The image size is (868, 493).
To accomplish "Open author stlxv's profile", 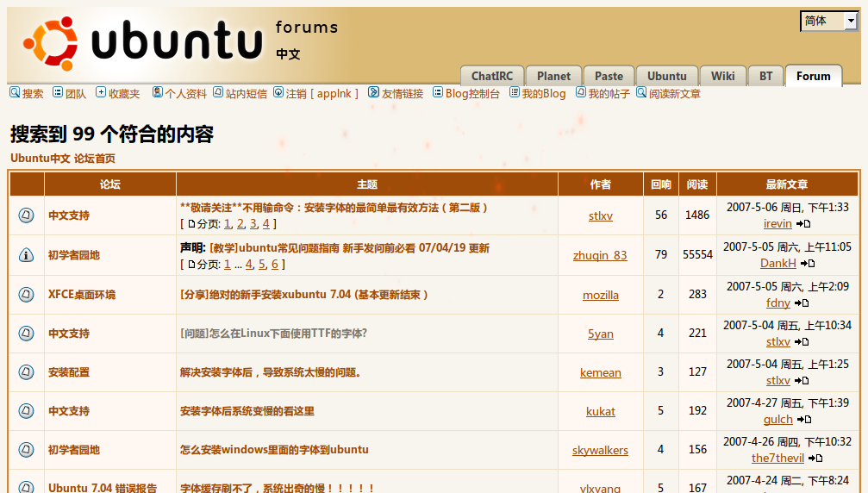I will pos(600,215).
